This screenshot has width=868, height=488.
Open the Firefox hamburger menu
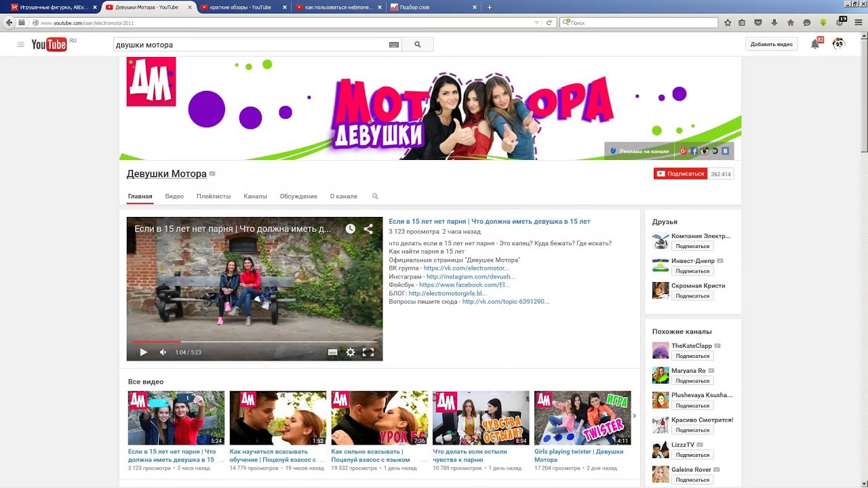858,22
